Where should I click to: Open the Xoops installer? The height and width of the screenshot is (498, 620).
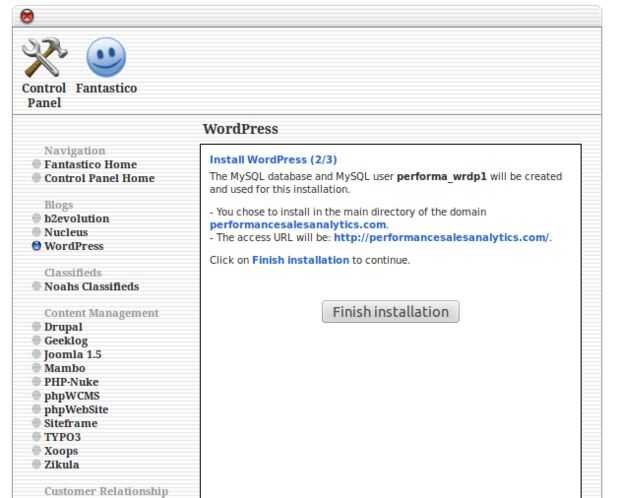[x=61, y=451]
